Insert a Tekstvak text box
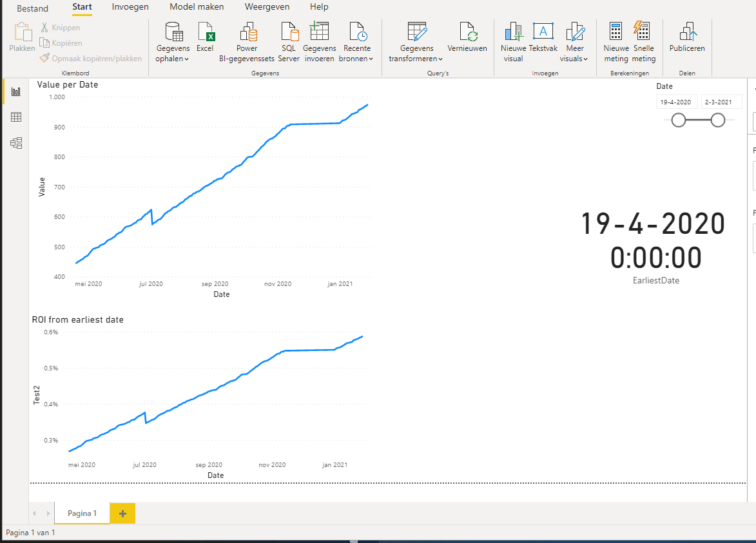Viewport: 756px width, 543px height. pyautogui.click(x=543, y=37)
